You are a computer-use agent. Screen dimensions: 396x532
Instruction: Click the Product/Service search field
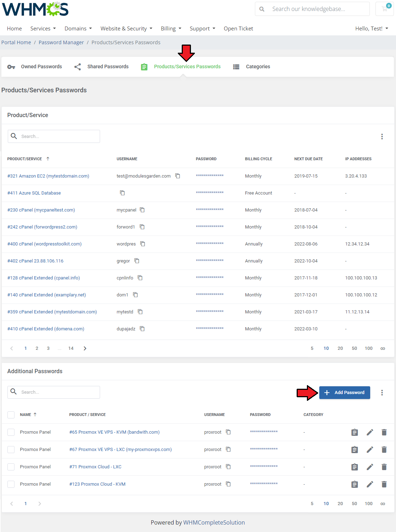(54, 136)
